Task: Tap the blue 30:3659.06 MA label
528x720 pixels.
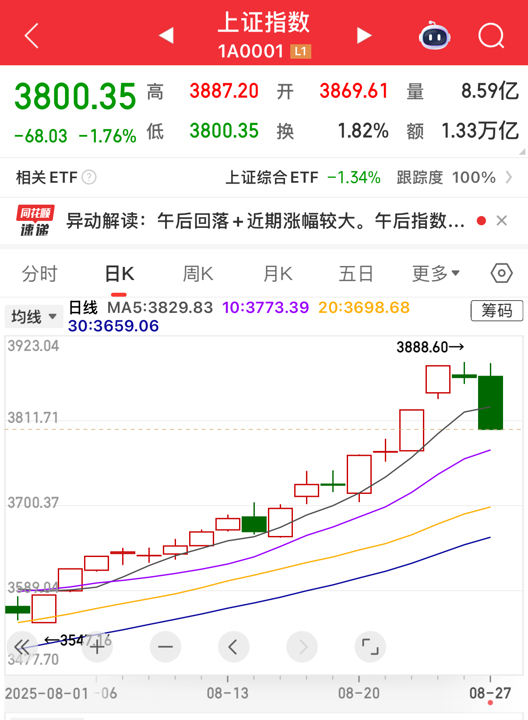Action: [113, 326]
